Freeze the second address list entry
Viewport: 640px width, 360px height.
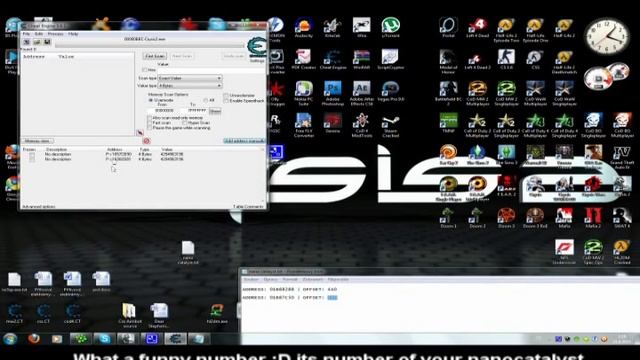point(31,159)
